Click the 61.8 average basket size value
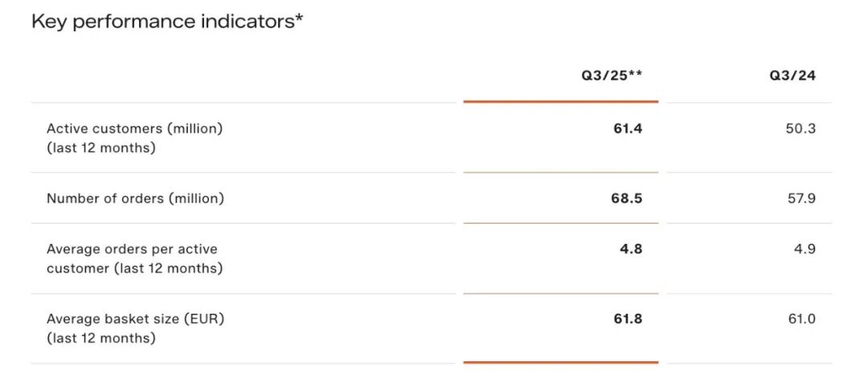Screen dimensions: 868x383 click(x=627, y=319)
